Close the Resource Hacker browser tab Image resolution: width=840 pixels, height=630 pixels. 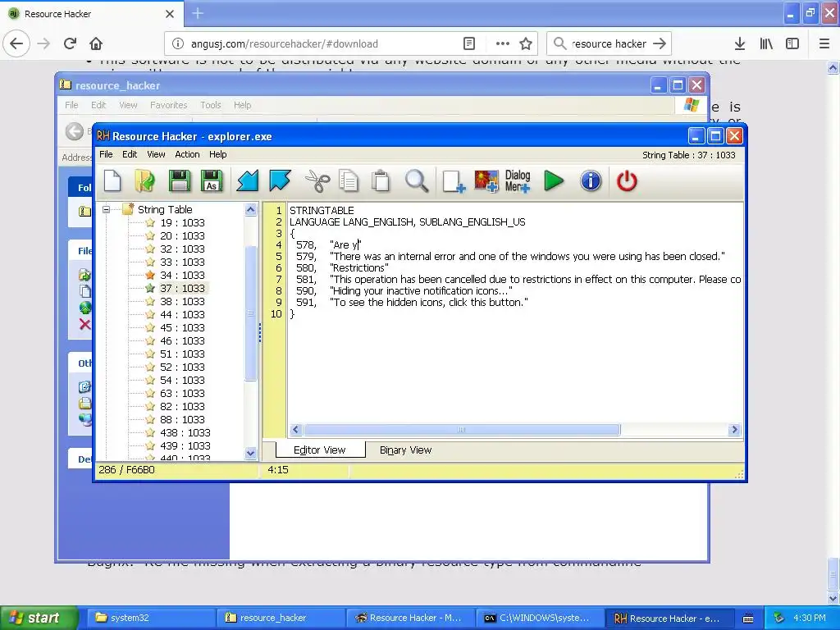click(170, 14)
